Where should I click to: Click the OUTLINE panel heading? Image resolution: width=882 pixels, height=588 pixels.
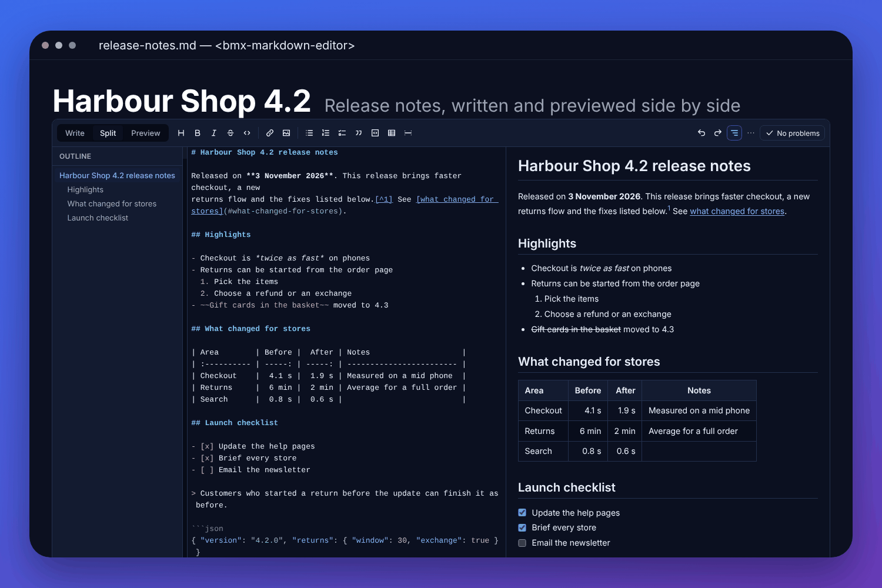(x=75, y=156)
